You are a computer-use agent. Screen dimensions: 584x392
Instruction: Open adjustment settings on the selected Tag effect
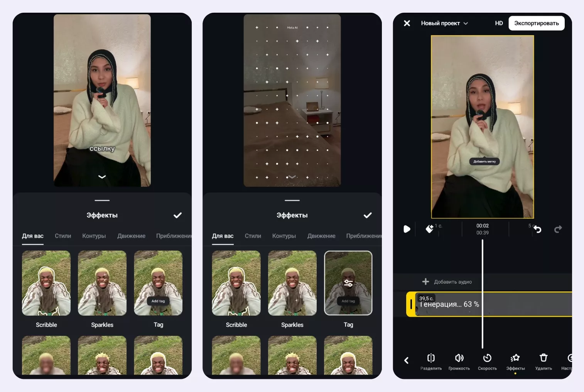click(x=348, y=283)
